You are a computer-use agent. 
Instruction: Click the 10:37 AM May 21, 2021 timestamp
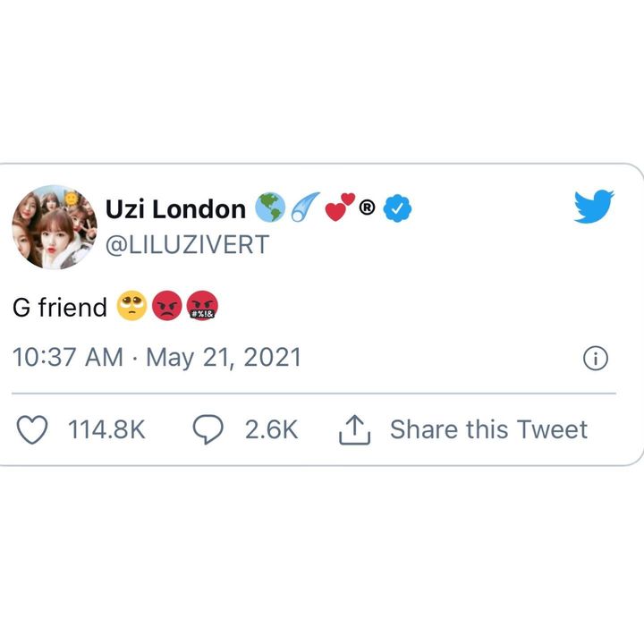pos(157,358)
